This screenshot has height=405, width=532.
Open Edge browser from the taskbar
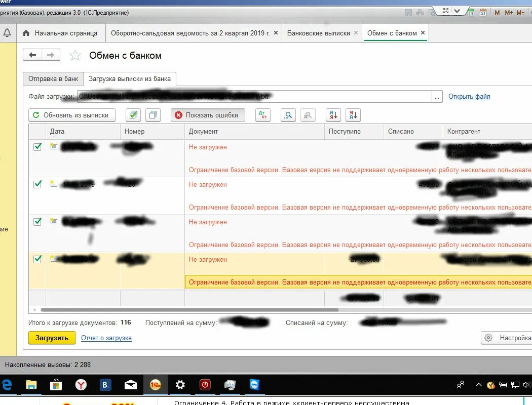(7, 385)
